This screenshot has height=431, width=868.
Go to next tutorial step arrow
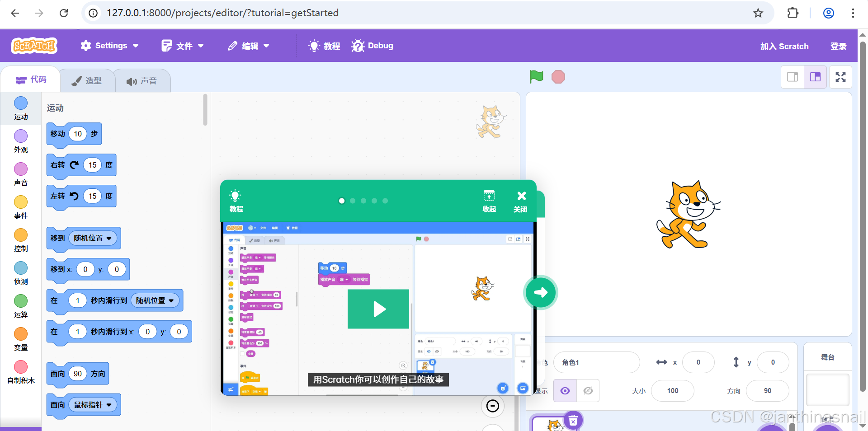click(541, 292)
